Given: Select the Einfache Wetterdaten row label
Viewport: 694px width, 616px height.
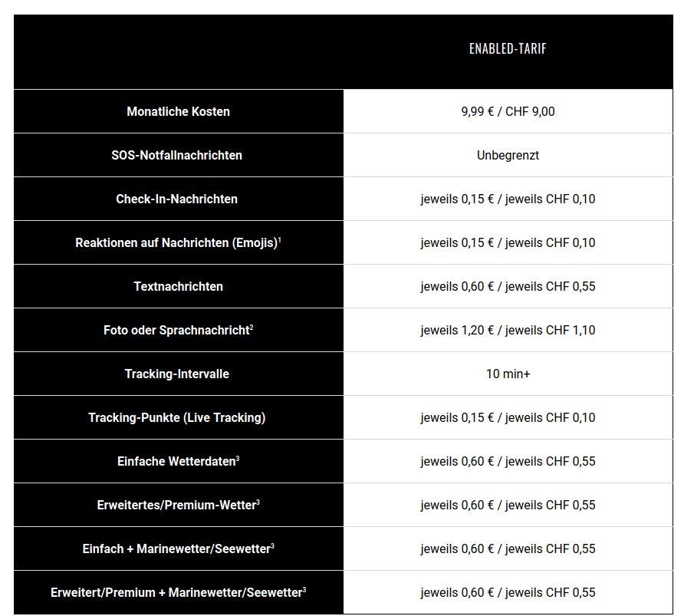Looking at the screenshot, I should coord(176,462).
